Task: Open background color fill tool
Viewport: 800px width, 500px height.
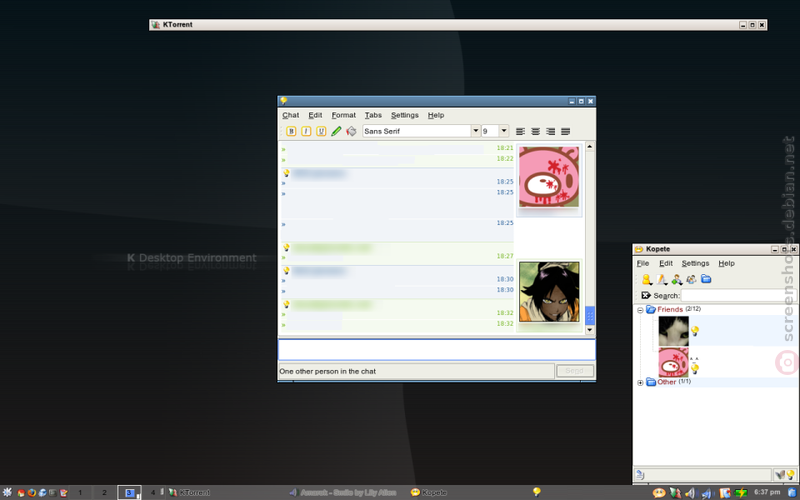Action: tap(351, 131)
